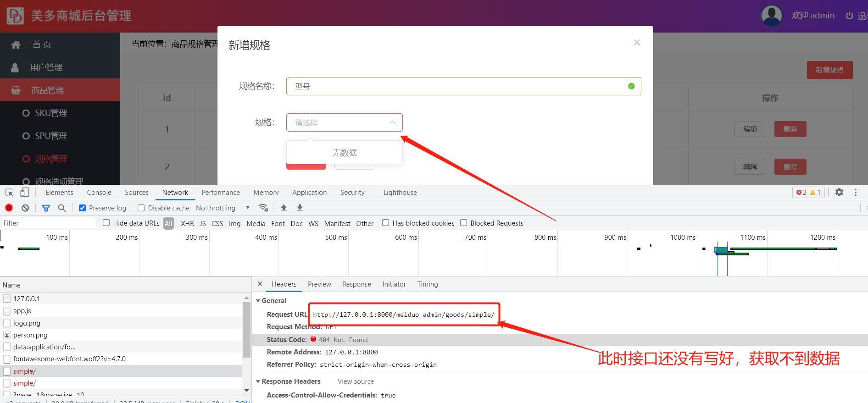Click the errors and warnings counter

(x=808, y=193)
